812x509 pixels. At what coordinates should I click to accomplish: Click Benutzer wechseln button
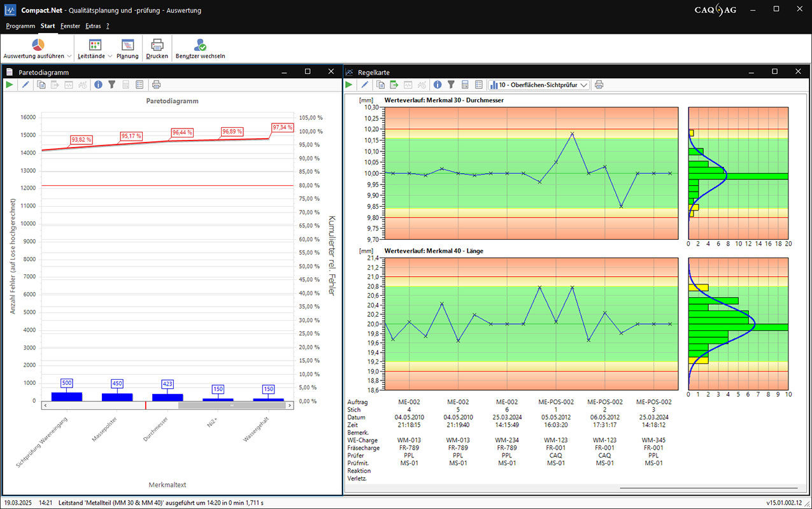[200, 48]
